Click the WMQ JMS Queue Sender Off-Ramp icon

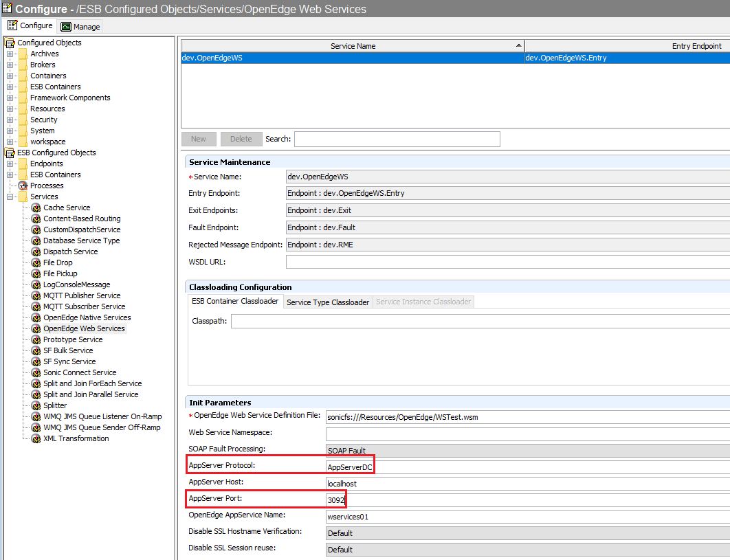pos(36,428)
